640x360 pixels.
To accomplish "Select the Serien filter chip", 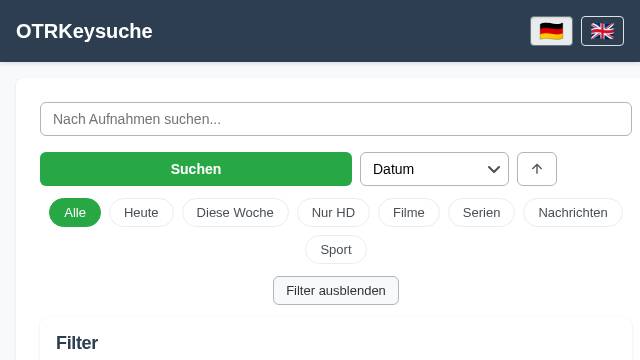I will (481, 213).
